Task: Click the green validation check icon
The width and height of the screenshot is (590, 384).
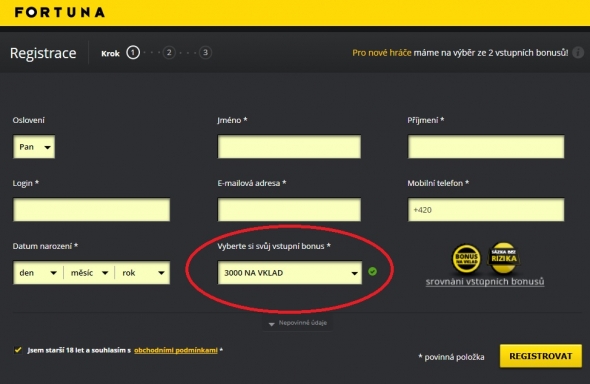Action: click(373, 272)
